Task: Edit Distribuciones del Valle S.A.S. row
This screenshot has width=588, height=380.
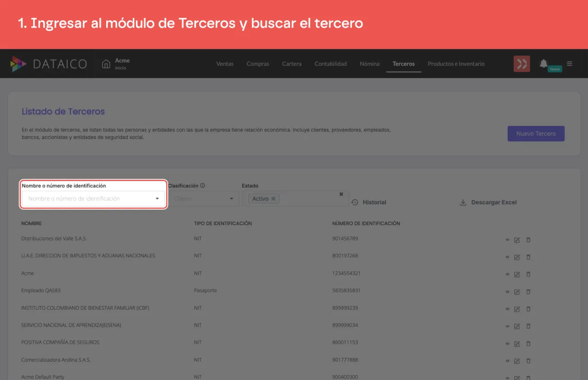Action: point(517,240)
